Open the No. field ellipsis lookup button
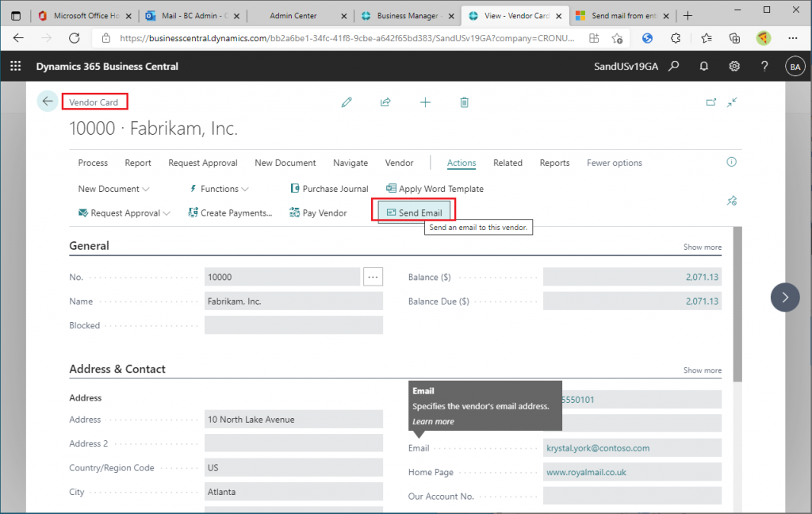Image resolution: width=812 pixels, height=514 pixels. point(373,277)
